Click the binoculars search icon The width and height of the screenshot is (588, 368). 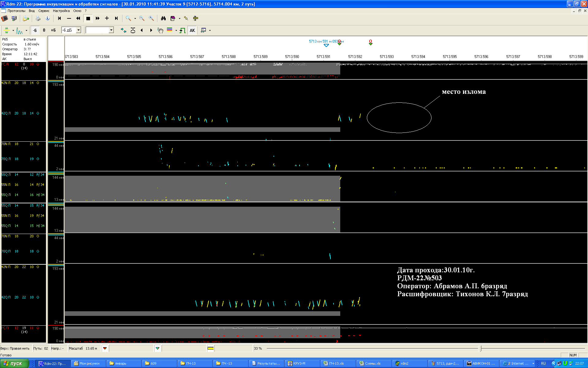[x=163, y=18]
